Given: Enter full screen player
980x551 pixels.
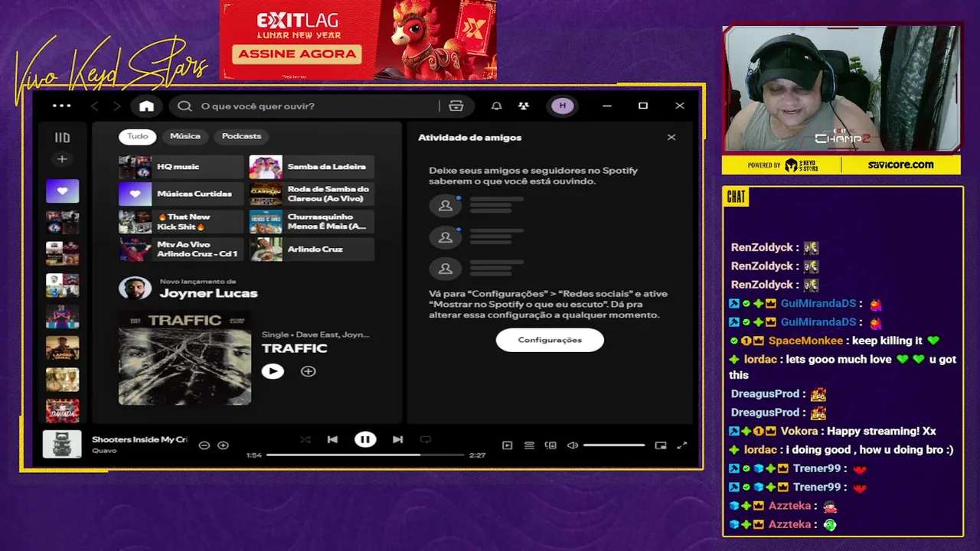Looking at the screenshot, I should tap(682, 445).
